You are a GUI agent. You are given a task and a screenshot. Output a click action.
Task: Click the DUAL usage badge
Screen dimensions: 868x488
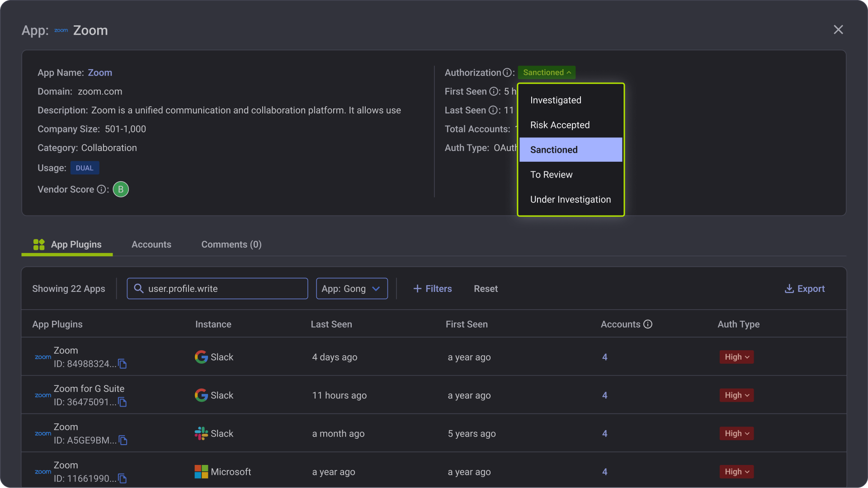click(85, 168)
